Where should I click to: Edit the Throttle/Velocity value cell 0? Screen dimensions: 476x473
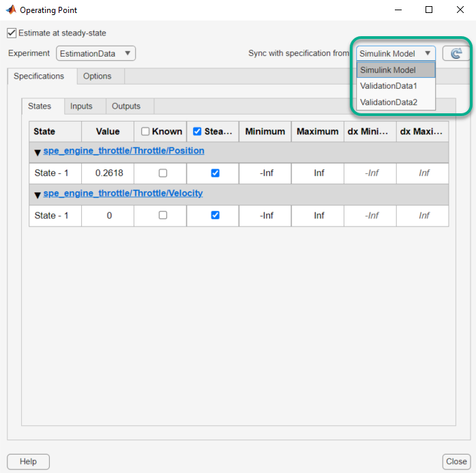(108, 216)
